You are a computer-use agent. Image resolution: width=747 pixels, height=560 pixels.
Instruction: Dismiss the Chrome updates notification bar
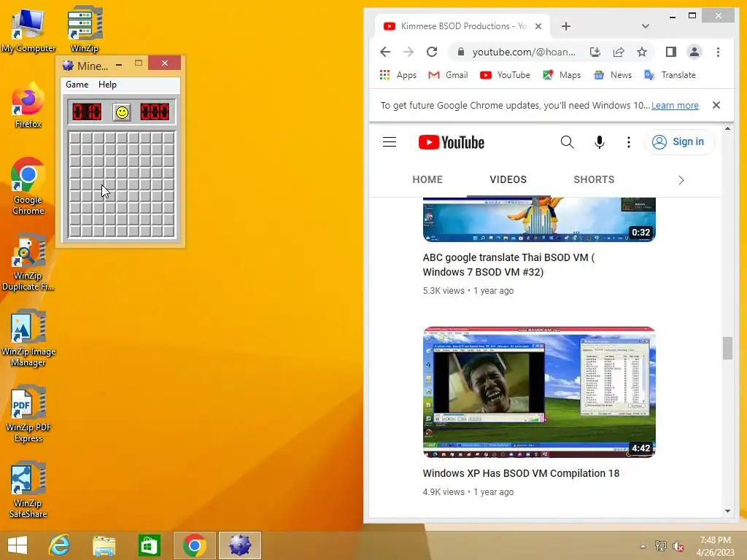tap(716, 105)
